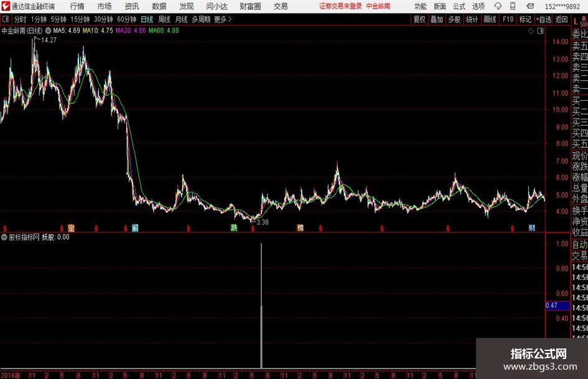Click the 标记 mark button

click(525, 19)
